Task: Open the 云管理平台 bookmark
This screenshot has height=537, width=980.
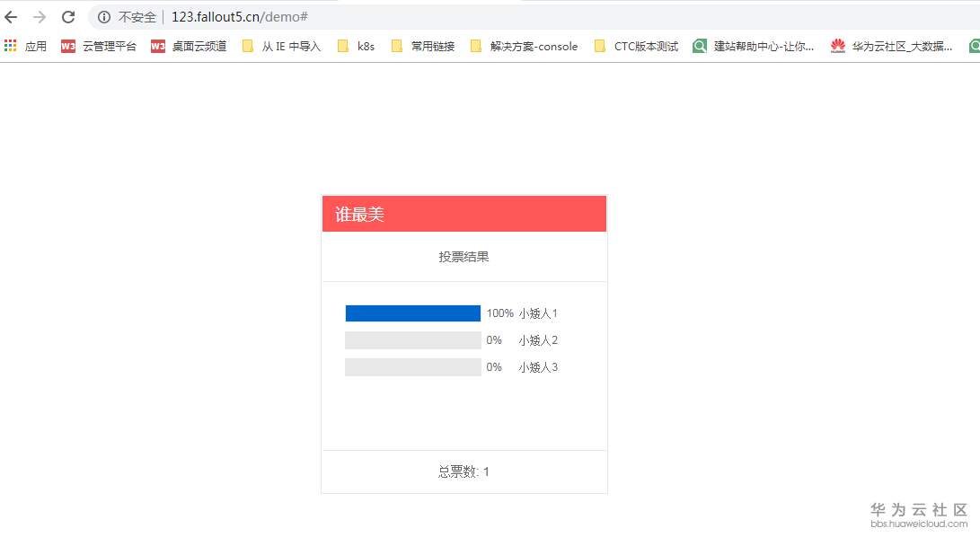Action: [99, 46]
